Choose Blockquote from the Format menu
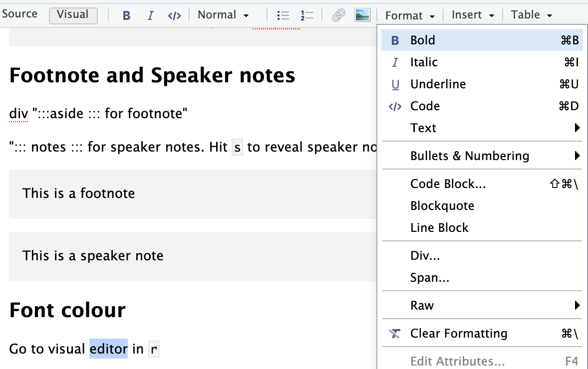Screen dimensions: 588x369 coord(442,206)
